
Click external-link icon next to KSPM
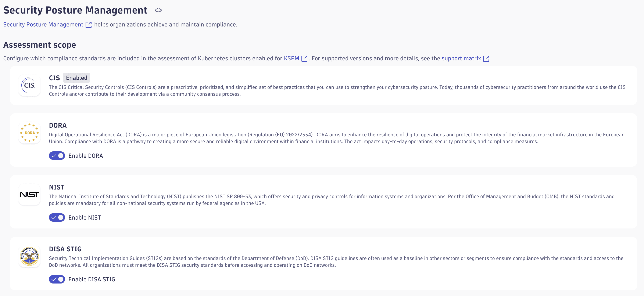pyautogui.click(x=304, y=58)
